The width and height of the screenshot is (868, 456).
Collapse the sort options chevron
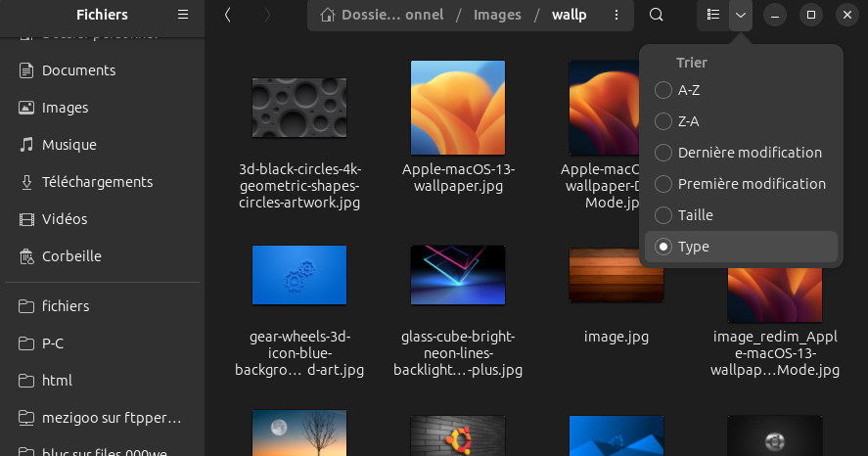coord(741,15)
